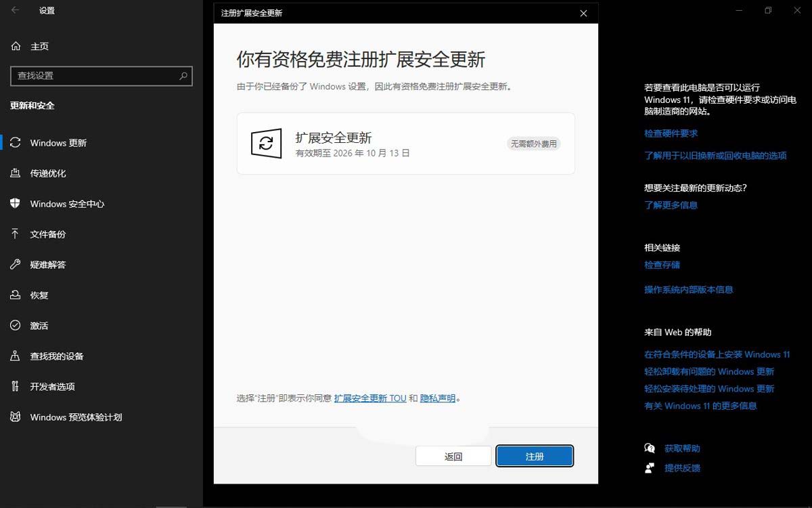Open the 检查存储 link
The image size is (812, 508).
662,265
